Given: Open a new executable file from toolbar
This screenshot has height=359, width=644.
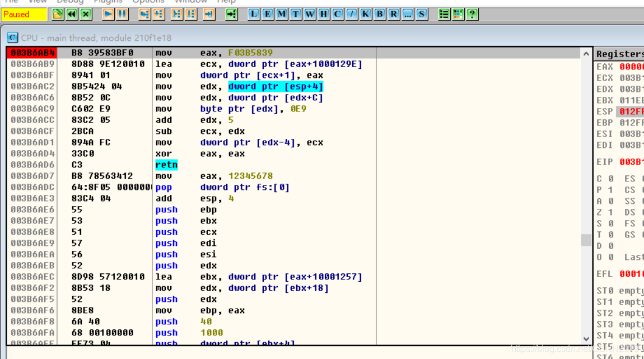Looking at the screenshot, I should (58, 15).
